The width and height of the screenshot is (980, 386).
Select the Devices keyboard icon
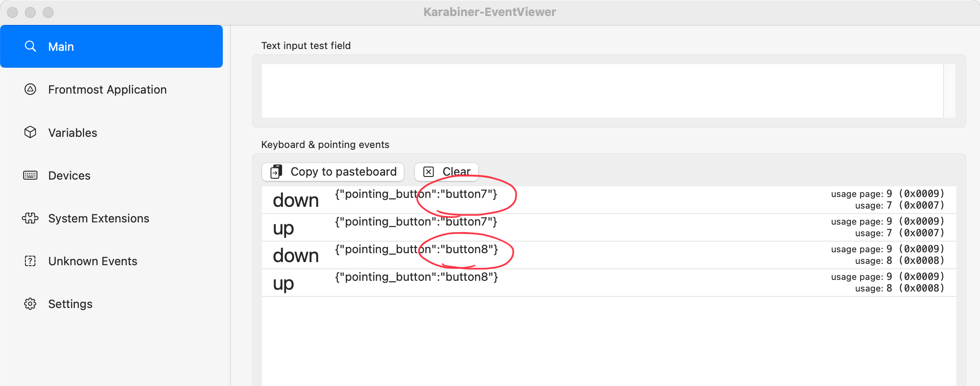tap(30, 175)
